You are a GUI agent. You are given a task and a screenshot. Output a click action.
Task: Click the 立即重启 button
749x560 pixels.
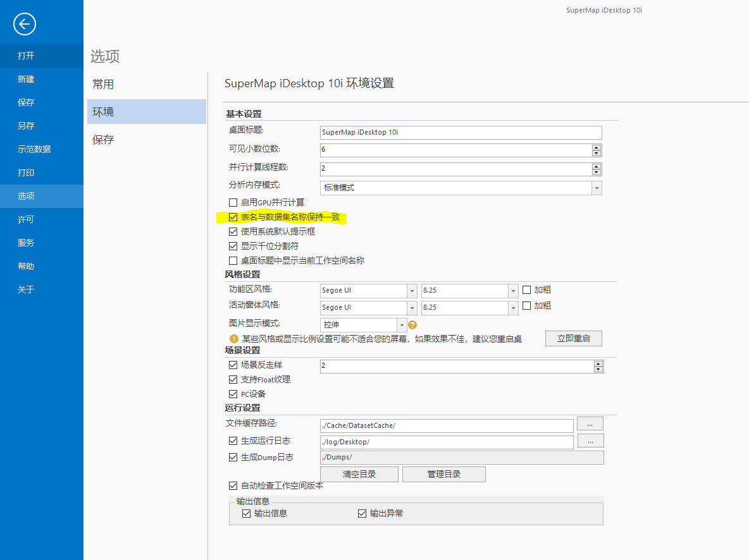pyautogui.click(x=573, y=339)
